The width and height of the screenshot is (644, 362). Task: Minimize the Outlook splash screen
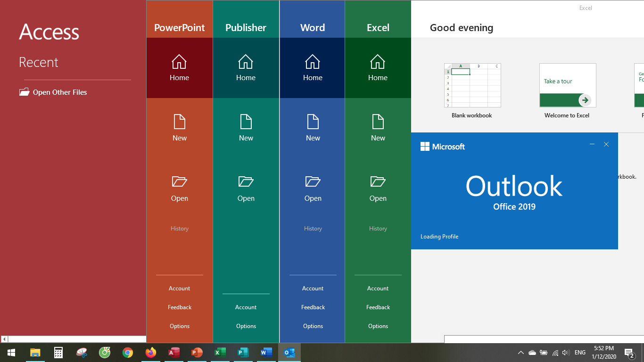coord(592,144)
